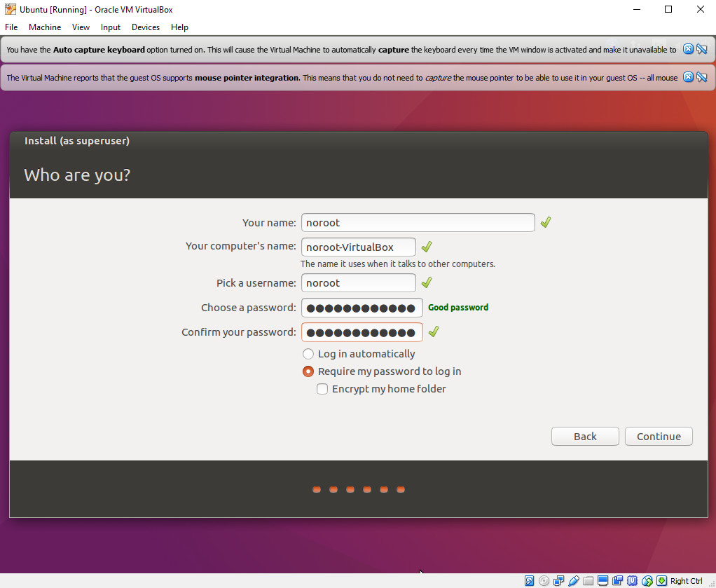The height and width of the screenshot is (588, 716).
Task: Click the USB devices icon in status bar
Action: point(574,581)
